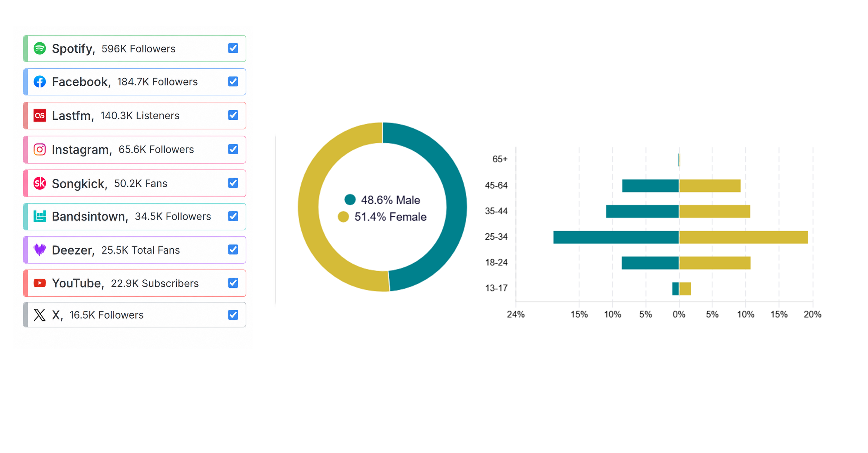Click the '16.5K Followers' X text
Image resolution: width=868 pixels, height=453 pixels.
(107, 315)
